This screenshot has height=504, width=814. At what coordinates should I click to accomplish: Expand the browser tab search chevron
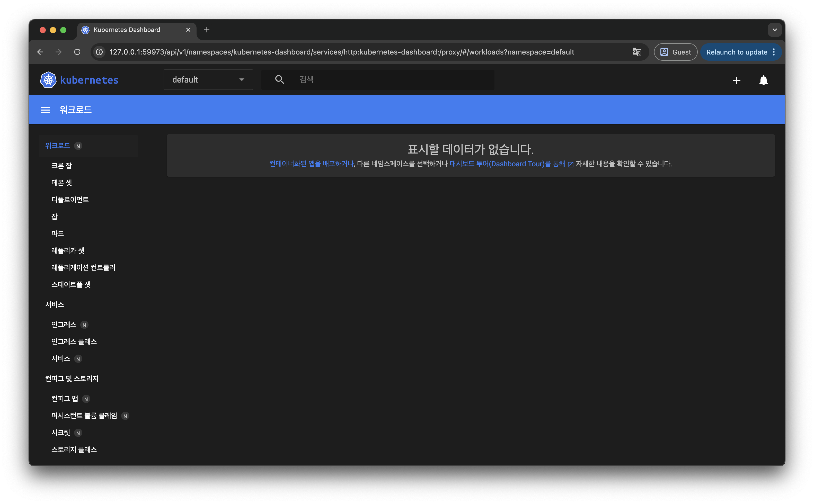774,30
